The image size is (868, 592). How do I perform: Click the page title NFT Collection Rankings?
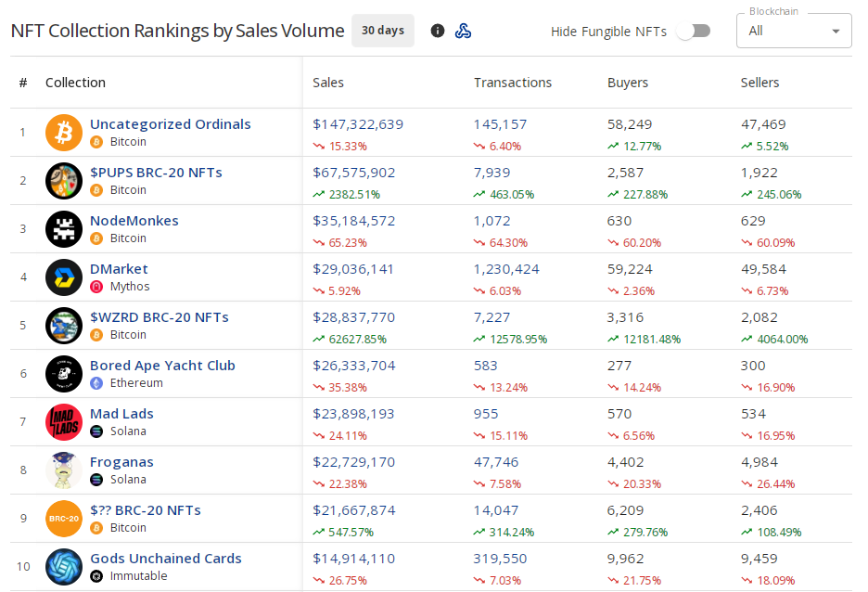click(177, 31)
